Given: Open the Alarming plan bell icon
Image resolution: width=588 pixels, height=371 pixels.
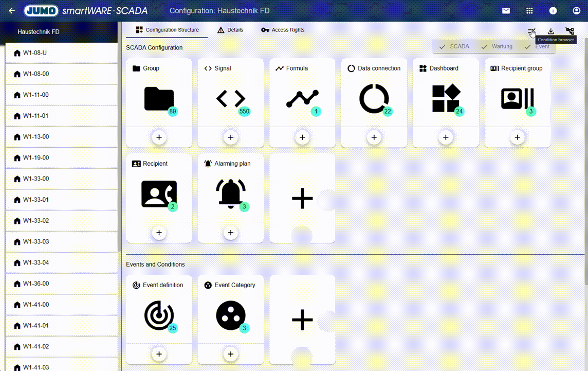Looking at the screenshot, I should pyautogui.click(x=231, y=194).
